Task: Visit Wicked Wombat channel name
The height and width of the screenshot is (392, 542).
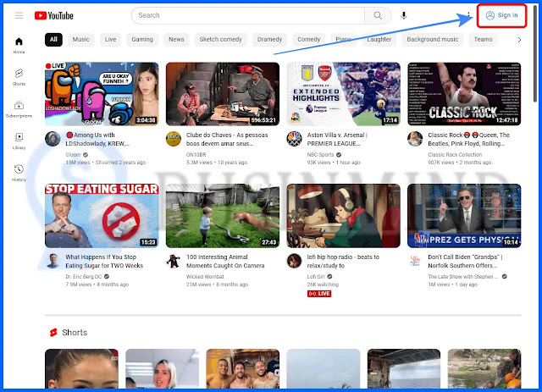Action: pos(205,277)
